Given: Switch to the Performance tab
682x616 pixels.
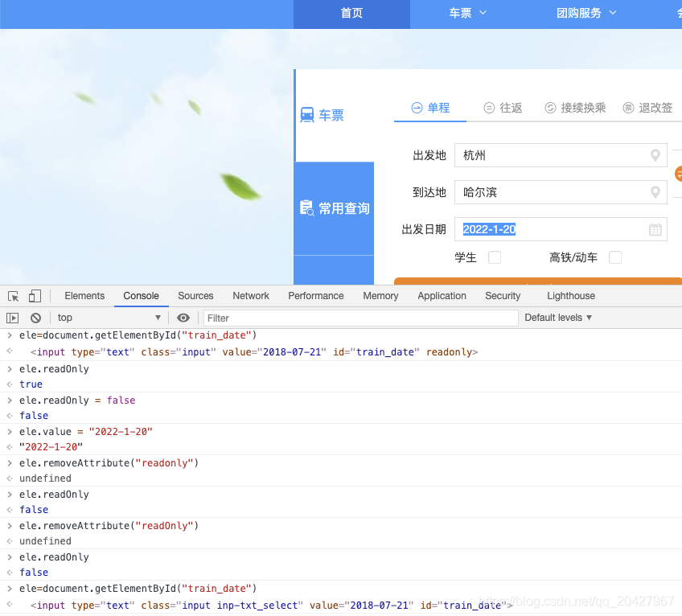Looking at the screenshot, I should [316, 296].
